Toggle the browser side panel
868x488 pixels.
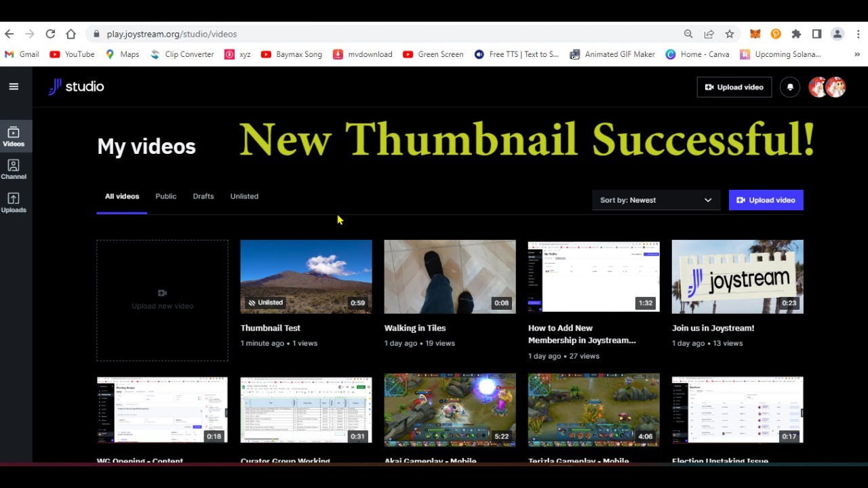coord(816,34)
